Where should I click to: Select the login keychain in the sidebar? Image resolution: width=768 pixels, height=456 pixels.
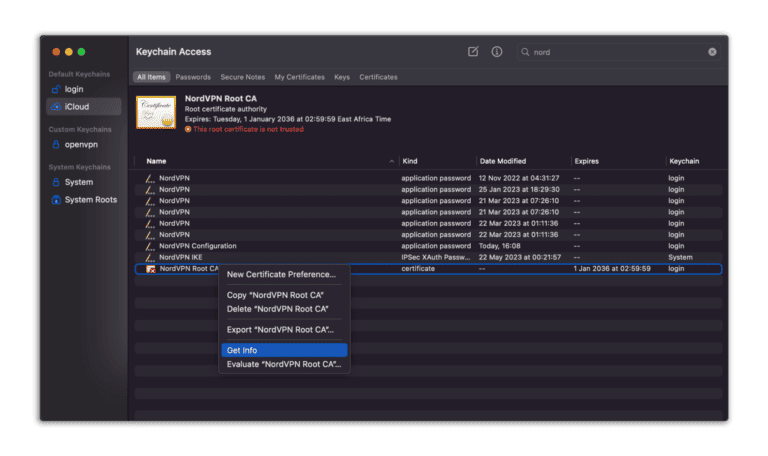tap(74, 89)
